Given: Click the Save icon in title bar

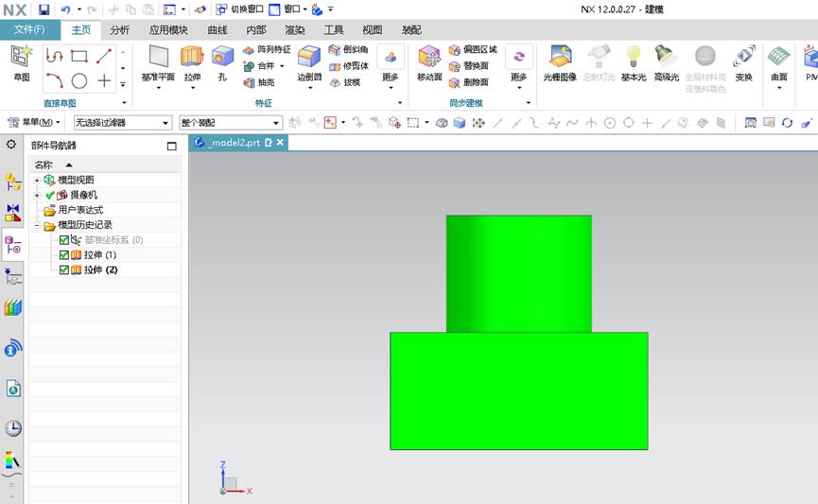Looking at the screenshot, I should 44,9.
